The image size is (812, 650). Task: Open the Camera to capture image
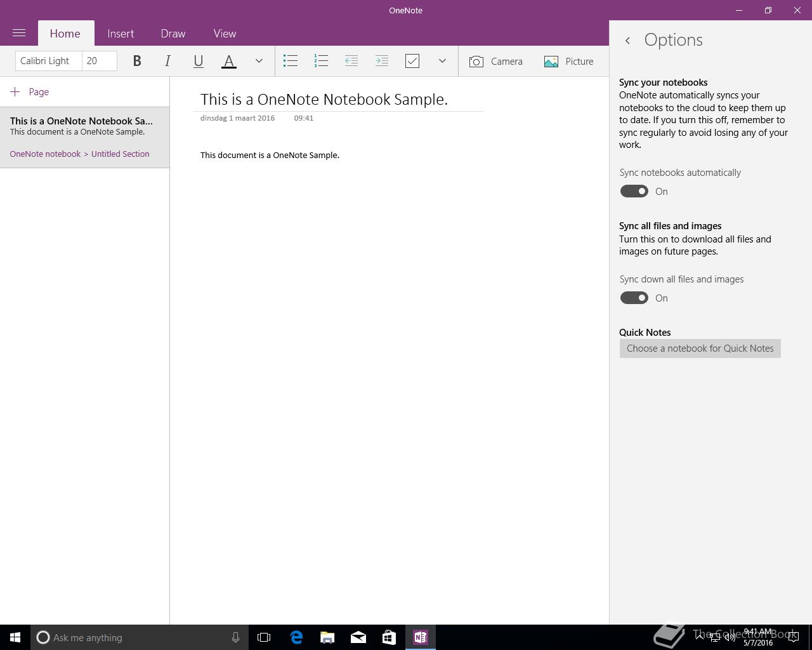[496, 61]
